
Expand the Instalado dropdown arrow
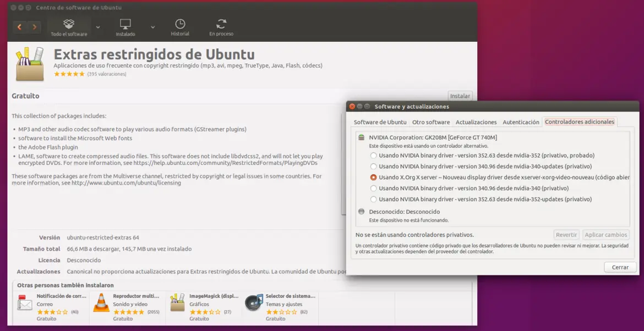pyautogui.click(x=153, y=27)
